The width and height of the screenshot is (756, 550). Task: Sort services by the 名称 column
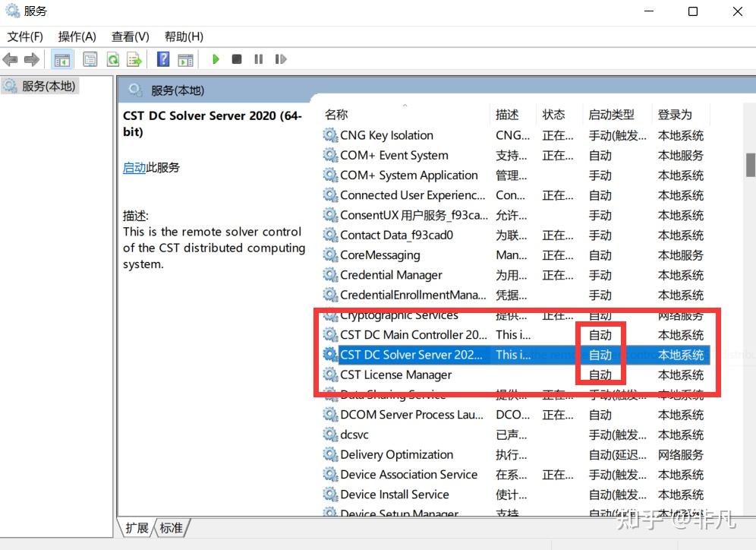(335, 114)
